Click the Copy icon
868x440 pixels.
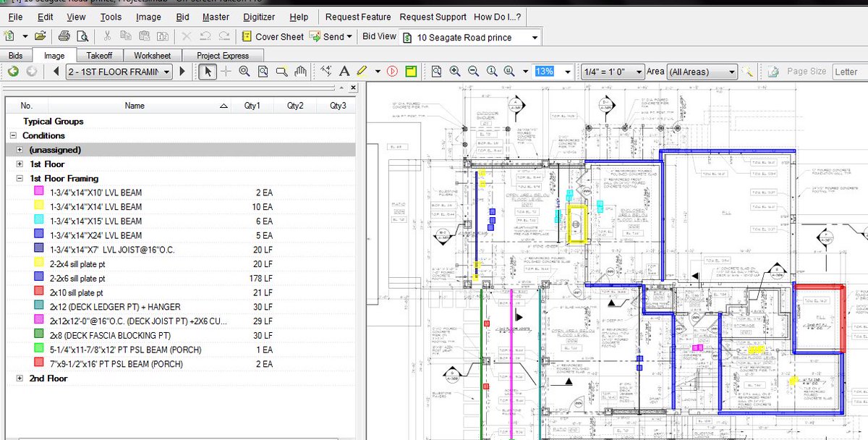click(126, 36)
